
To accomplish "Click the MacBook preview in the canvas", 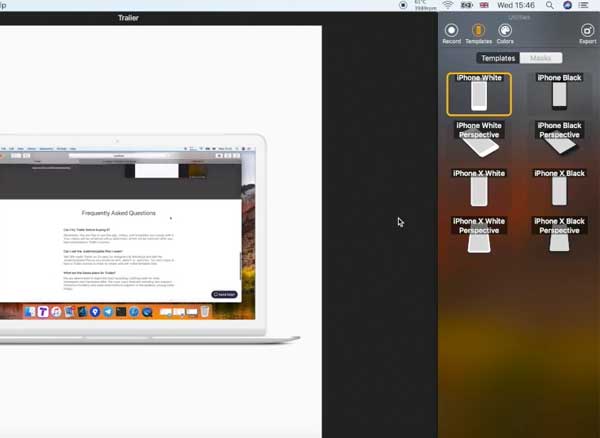I will click(150, 239).
